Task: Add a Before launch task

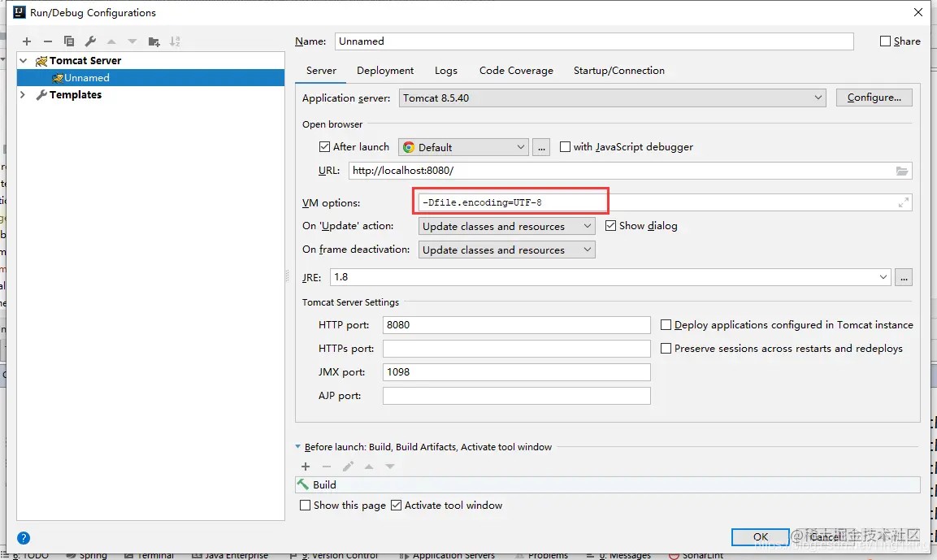Action: (306, 467)
